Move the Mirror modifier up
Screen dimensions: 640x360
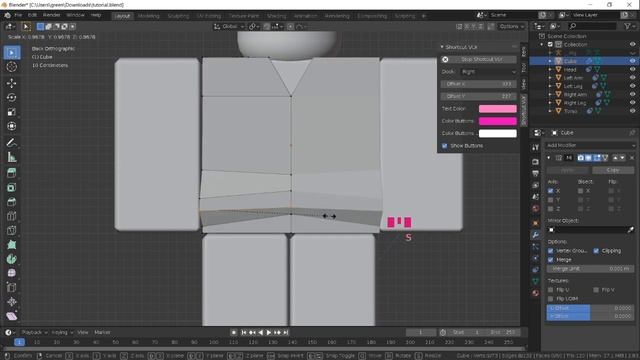pyautogui.click(x=615, y=158)
